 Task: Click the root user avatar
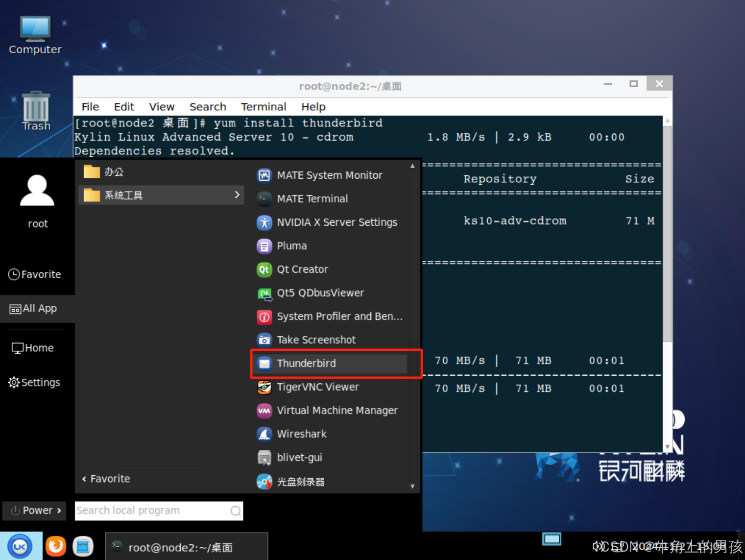(x=37, y=191)
